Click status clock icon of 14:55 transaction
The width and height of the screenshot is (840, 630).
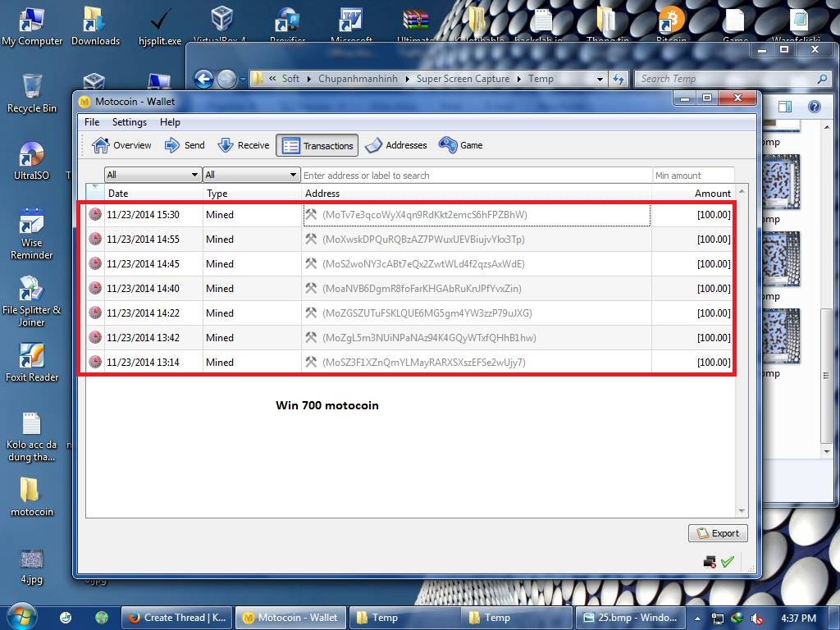[x=95, y=239]
